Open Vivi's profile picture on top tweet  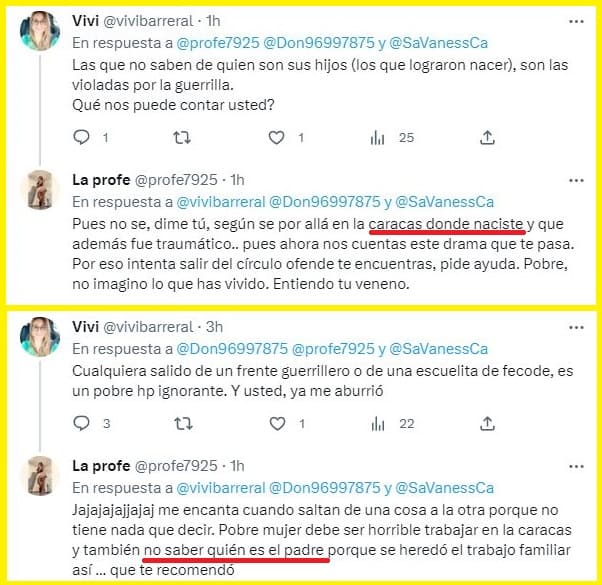[x=40, y=31]
